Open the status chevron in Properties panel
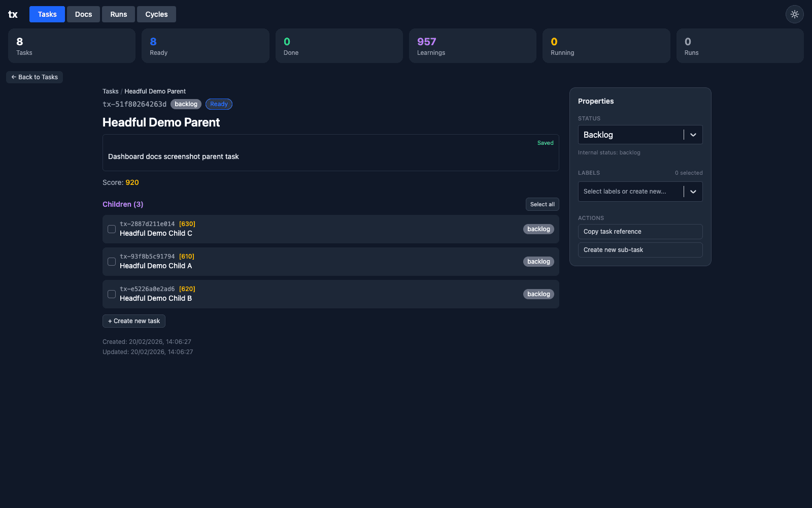 (693, 135)
